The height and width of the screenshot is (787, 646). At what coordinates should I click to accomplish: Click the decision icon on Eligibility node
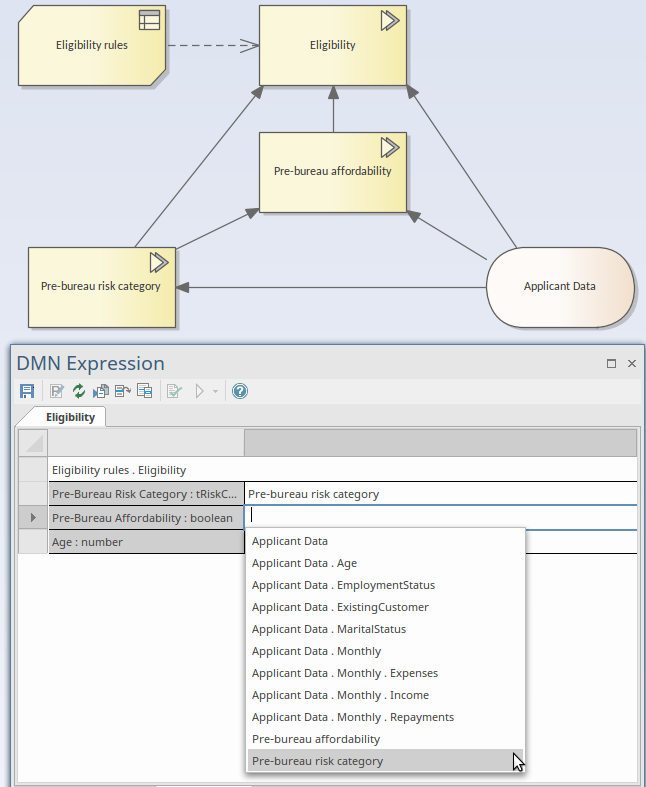tap(389, 21)
